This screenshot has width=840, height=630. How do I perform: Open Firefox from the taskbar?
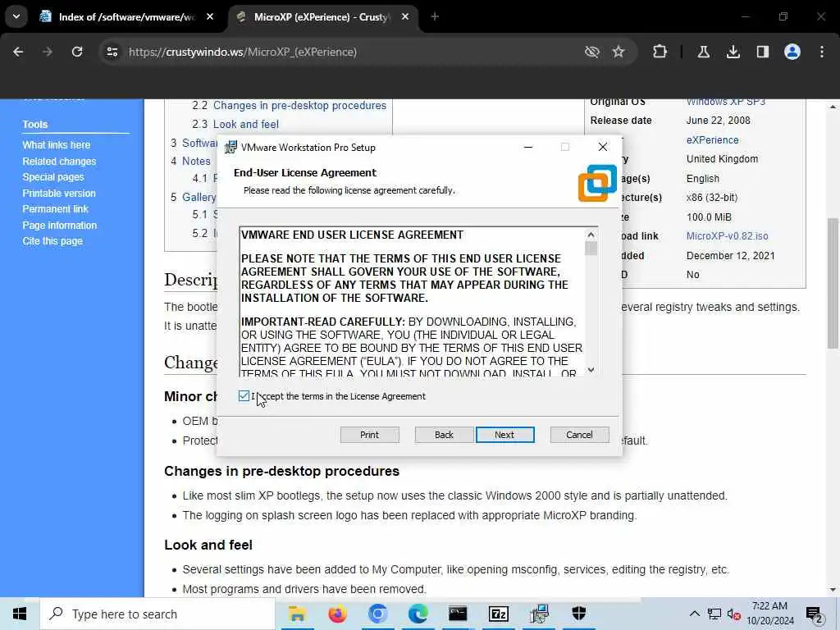click(x=337, y=614)
